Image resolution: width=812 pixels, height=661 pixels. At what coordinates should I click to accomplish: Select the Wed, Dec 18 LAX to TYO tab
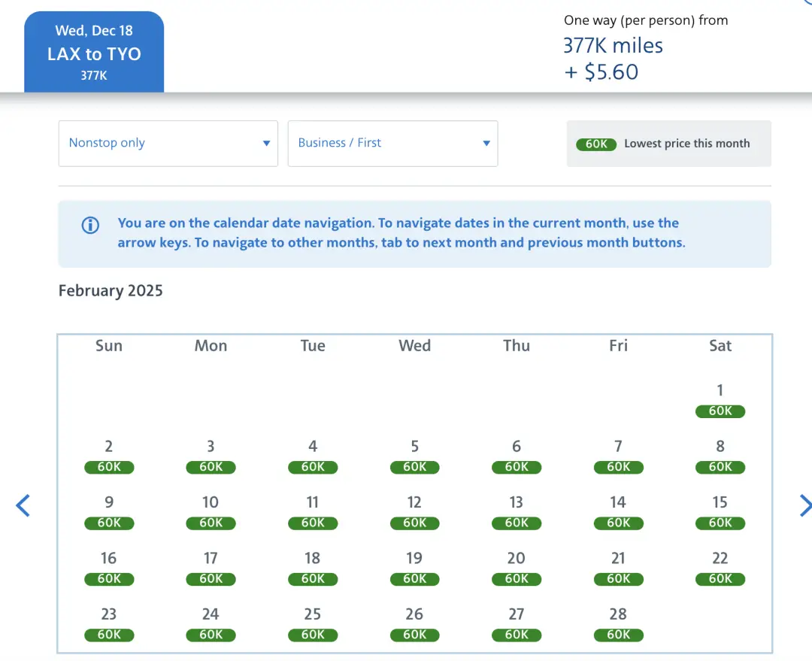click(94, 53)
